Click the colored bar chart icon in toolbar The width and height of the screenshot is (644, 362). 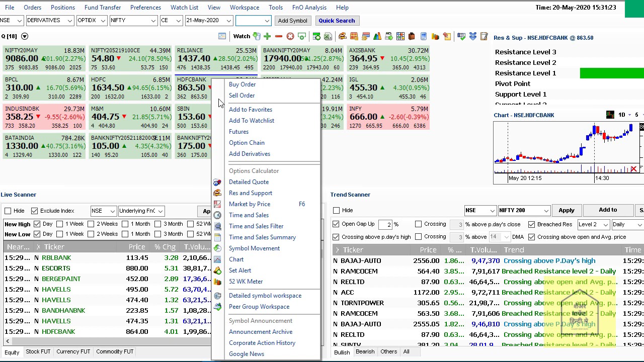(435, 36)
